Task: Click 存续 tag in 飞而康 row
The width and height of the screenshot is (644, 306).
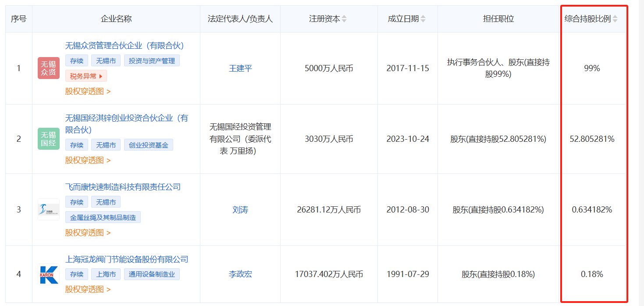Action: tap(77, 202)
